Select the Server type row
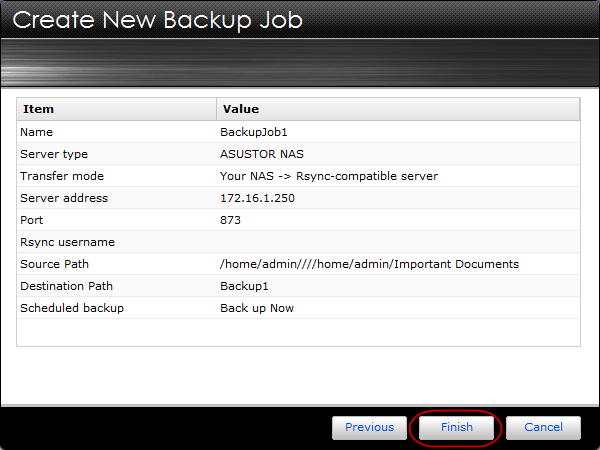The image size is (600, 450). point(298,154)
